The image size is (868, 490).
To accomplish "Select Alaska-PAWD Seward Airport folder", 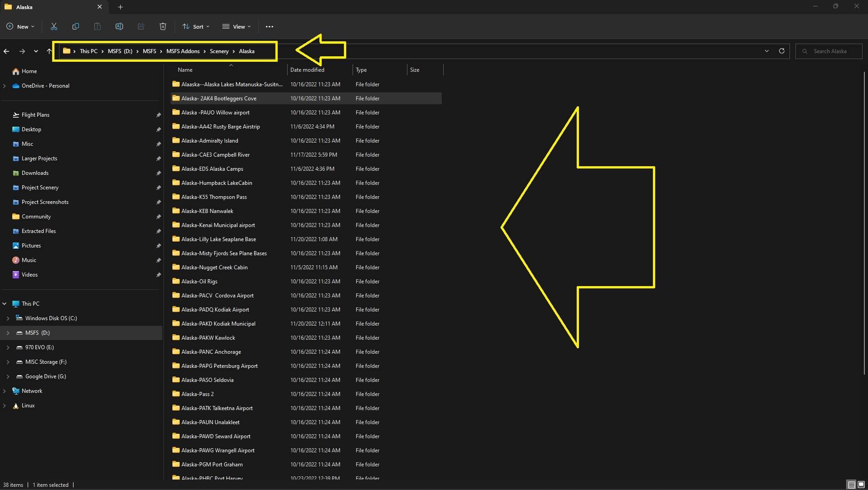I will click(306, 436).
